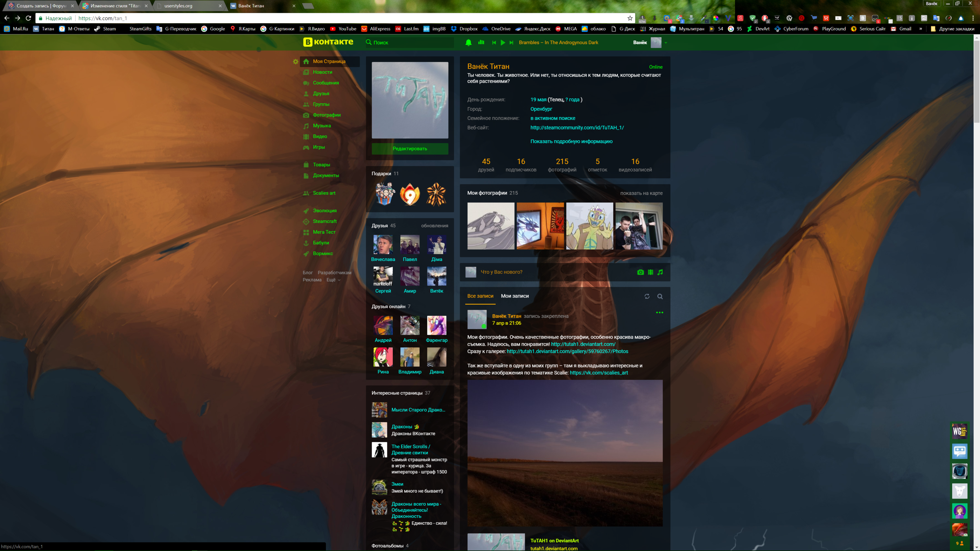This screenshot has width=980, height=551.
Task: Skip to next track in header player
Action: click(x=511, y=43)
